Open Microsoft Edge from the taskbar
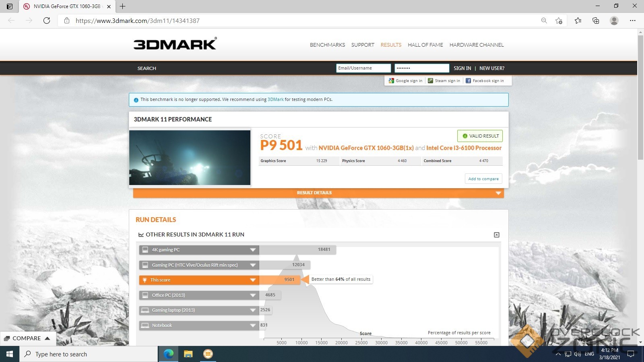The height and width of the screenshot is (362, 644). coord(169,354)
